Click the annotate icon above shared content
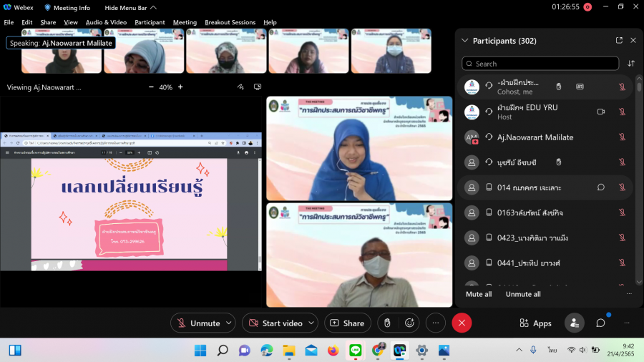 [240, 87]
